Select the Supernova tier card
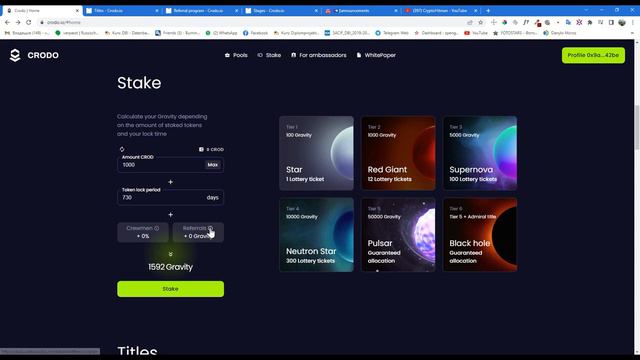Image resolution: width=640 pixels, height=360 pixels. coord(480,153)
